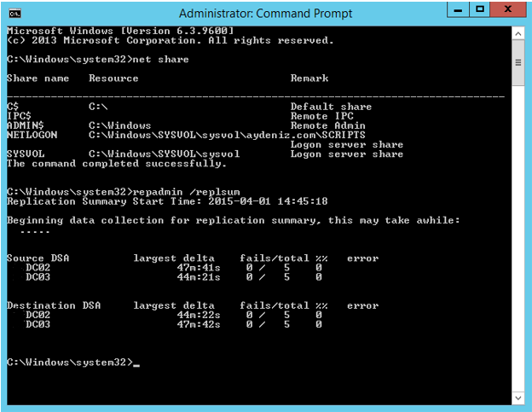532x412 pixels.
Task: Click the 'Remark' column header text
Action: point(309,78)
